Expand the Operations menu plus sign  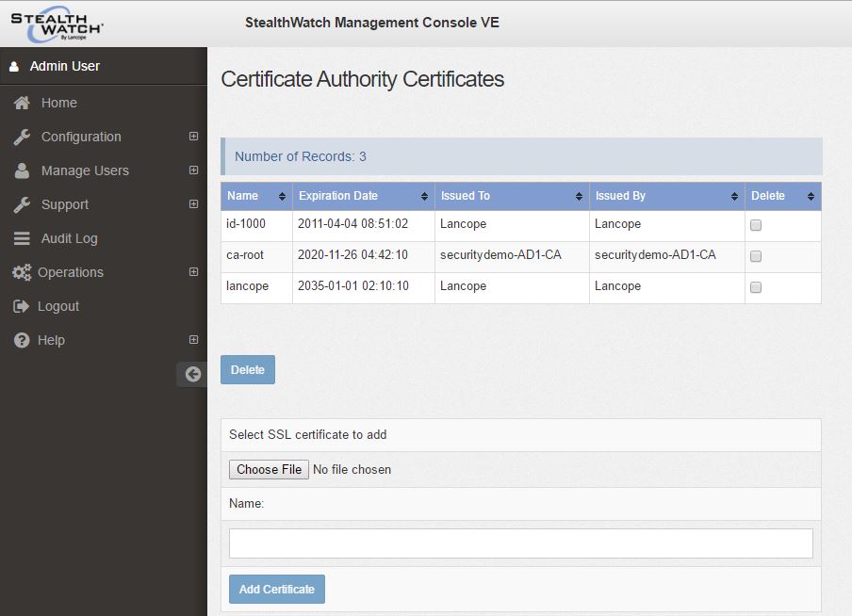click(x=193, y=271)
